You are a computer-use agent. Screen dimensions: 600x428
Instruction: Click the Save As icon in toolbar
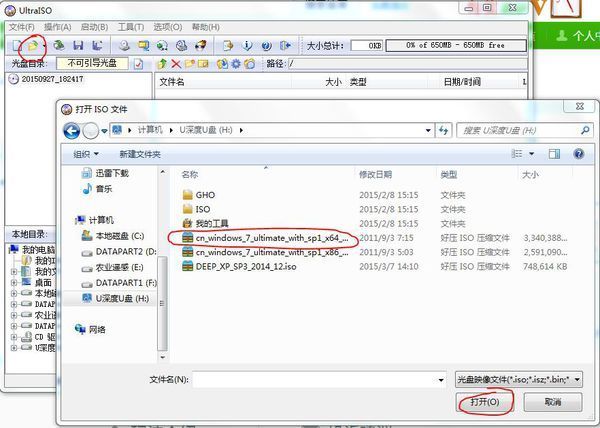pos(97,46)
